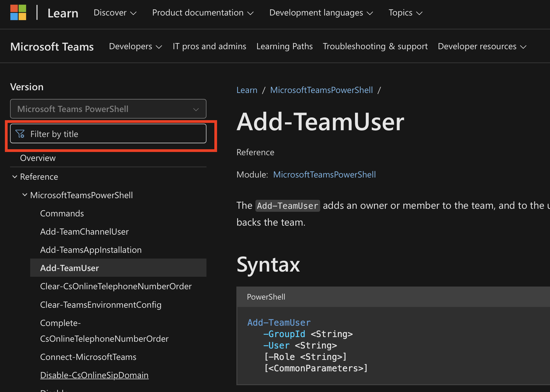Open the Development languages dropdown
550x392 pixels.
(x=321, y=13)
